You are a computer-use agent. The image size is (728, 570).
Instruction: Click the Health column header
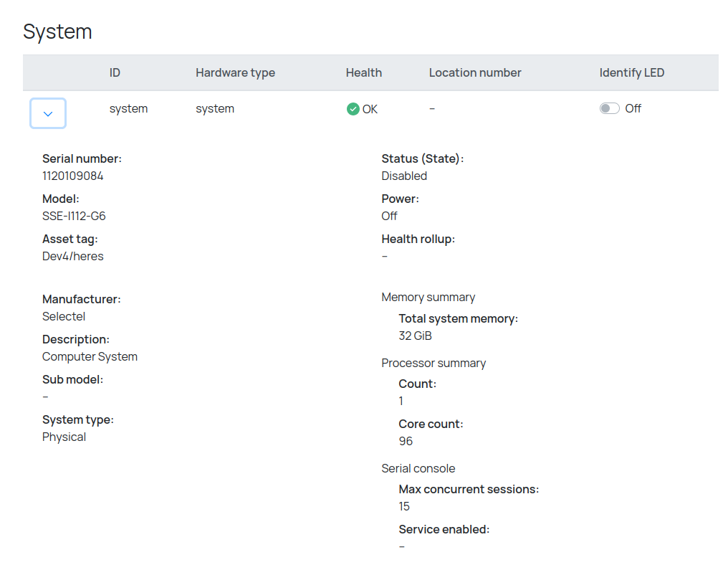pyautogui.click(x=363, y=72)
